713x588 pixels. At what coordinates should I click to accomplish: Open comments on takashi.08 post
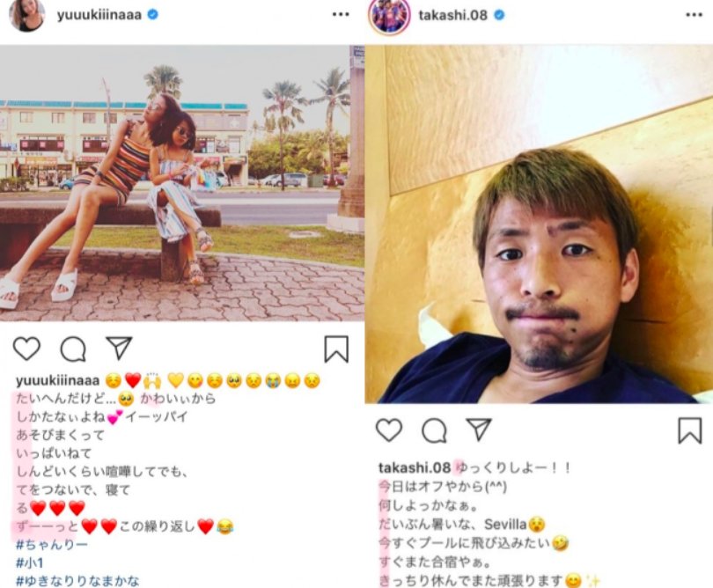click(434, 430)
